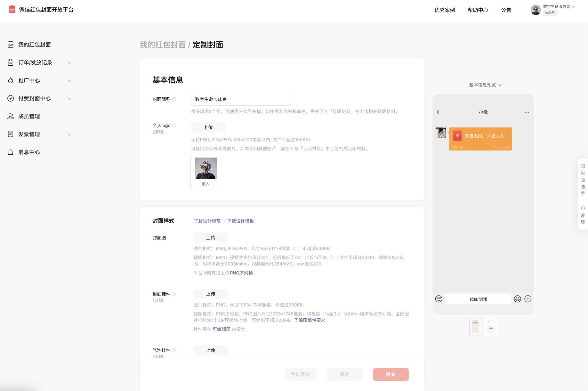The image size is (588, 391).
Task: Select the second preview thumbnail below the phone
Action: pos(491,327)
